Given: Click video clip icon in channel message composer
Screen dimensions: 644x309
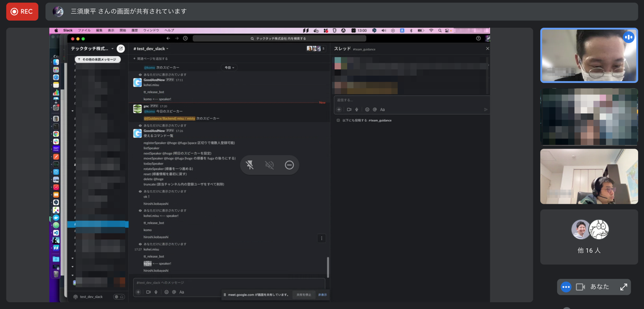Looking at the screenshot, I should click(148, 292).
